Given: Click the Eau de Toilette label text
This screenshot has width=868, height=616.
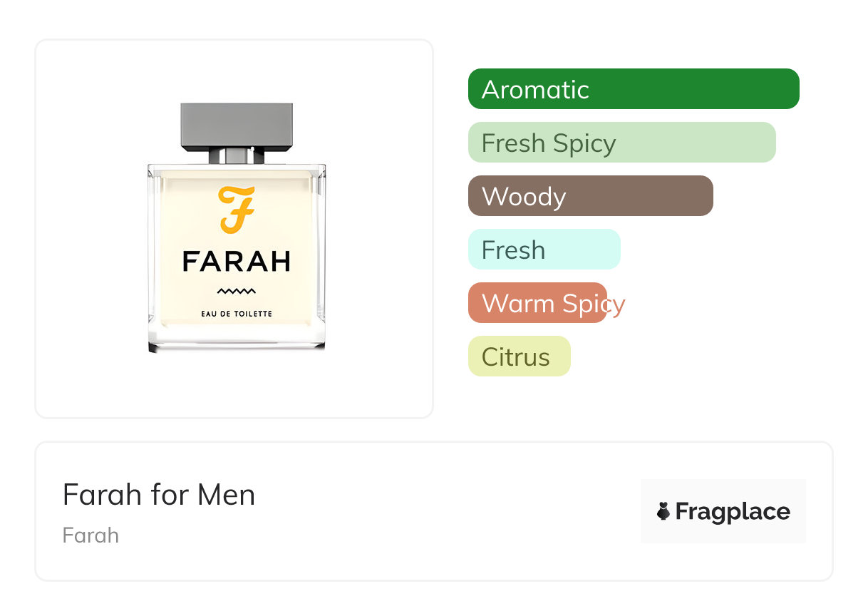Looking at the screenshot, I should coord(236,314).
